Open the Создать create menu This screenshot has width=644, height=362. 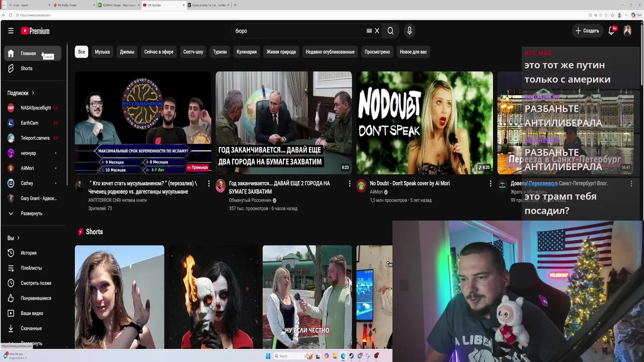pos(587,31)
